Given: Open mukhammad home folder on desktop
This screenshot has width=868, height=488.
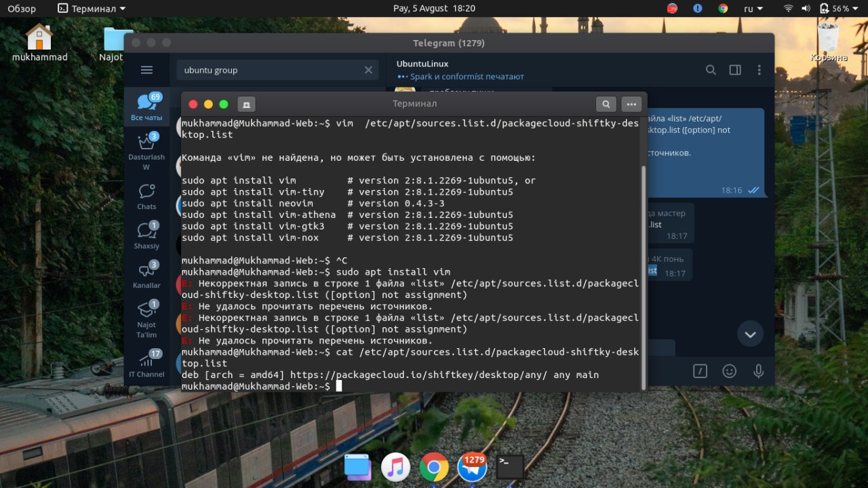Looking at the screenshot, I should (39, 42).
